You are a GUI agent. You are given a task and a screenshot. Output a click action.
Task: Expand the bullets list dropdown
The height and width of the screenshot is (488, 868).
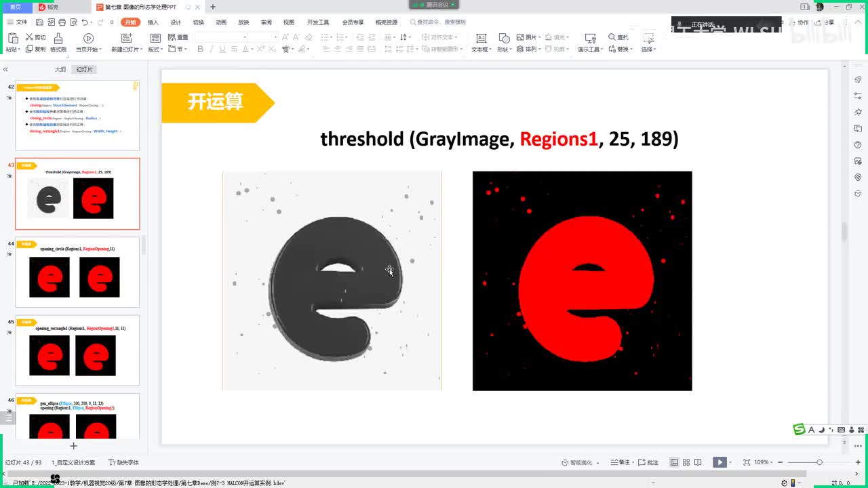pos(331,37)
